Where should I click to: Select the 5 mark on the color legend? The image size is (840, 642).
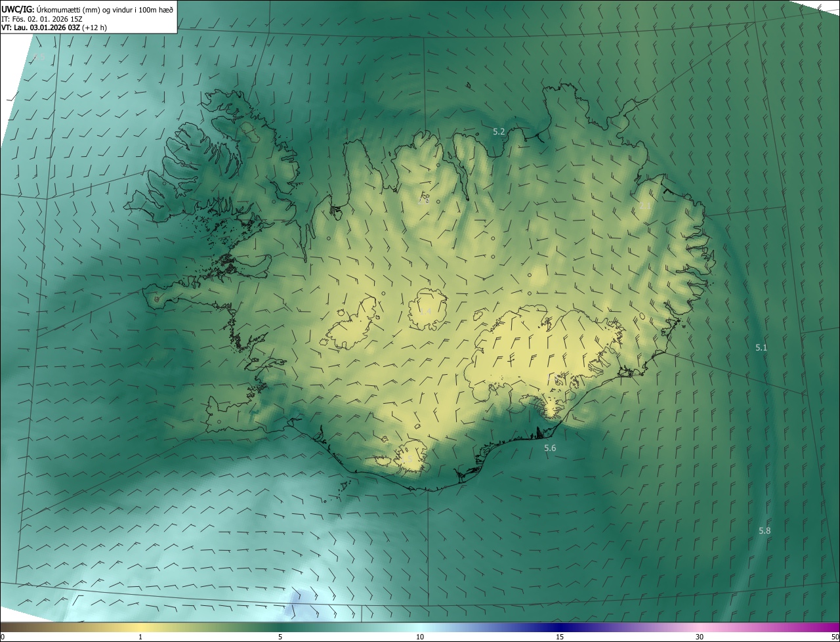pyautogui.click(x=280, y=637)
